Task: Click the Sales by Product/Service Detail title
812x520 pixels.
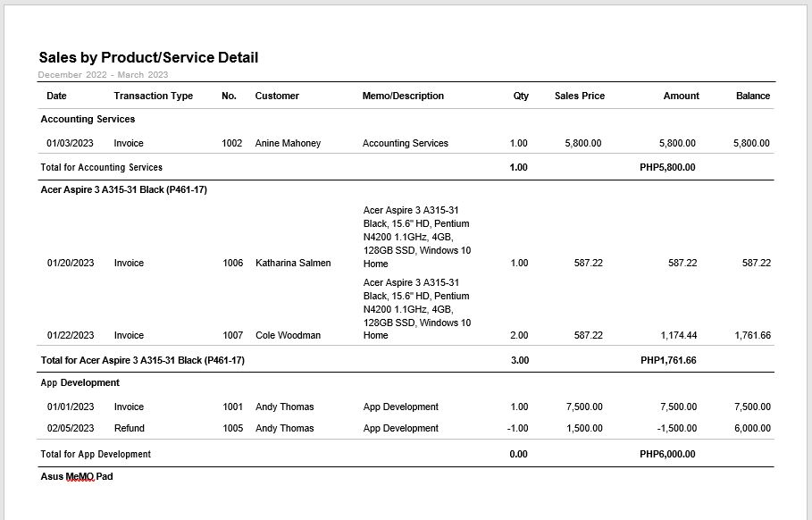Action: pos(148,58)
